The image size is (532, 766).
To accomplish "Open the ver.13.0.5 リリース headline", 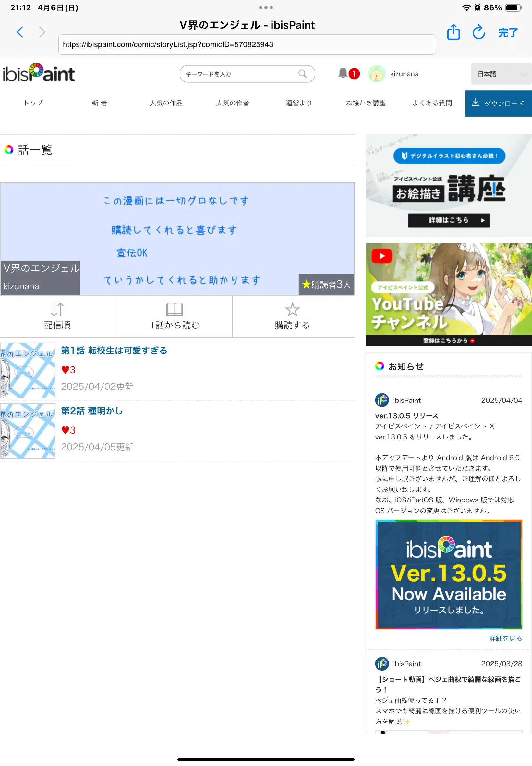I will click(407, 416).
